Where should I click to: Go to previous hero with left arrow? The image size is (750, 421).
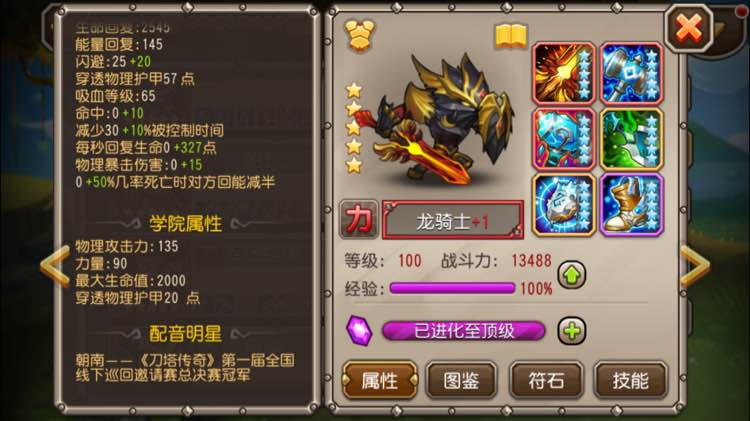tap(55, 266)
